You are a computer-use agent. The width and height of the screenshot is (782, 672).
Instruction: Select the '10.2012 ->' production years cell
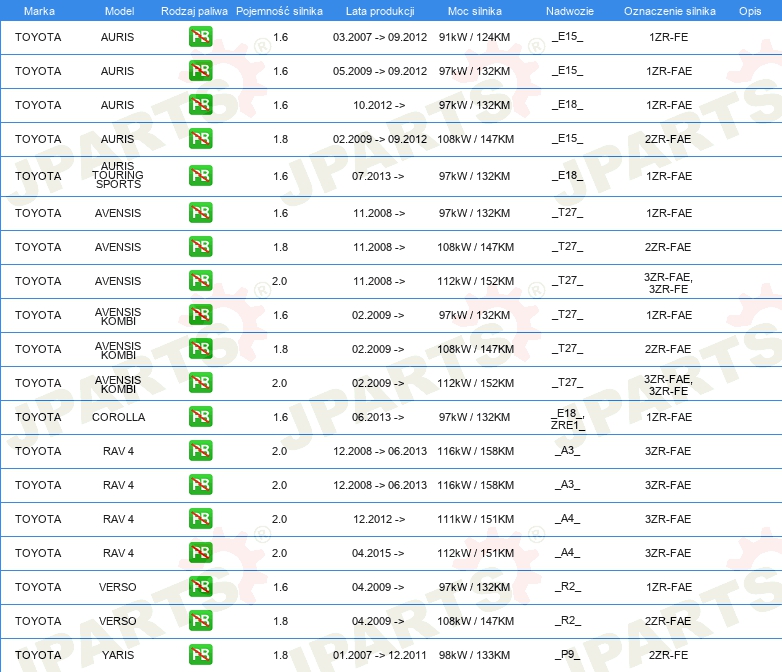tap(379, 105)
